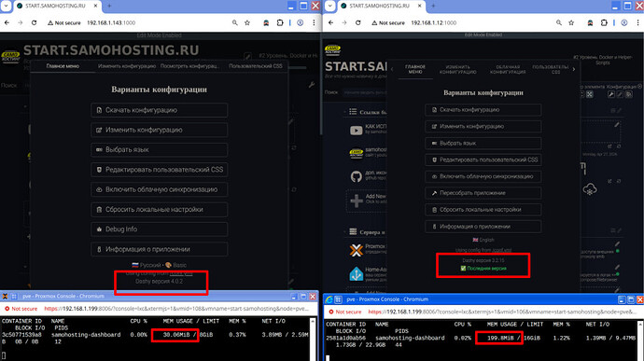
Task: Switch to 'ОБЛАЧНАЯ КОНФИГУРАЦИЯ' tab in right modal
Action: (508, 69)
